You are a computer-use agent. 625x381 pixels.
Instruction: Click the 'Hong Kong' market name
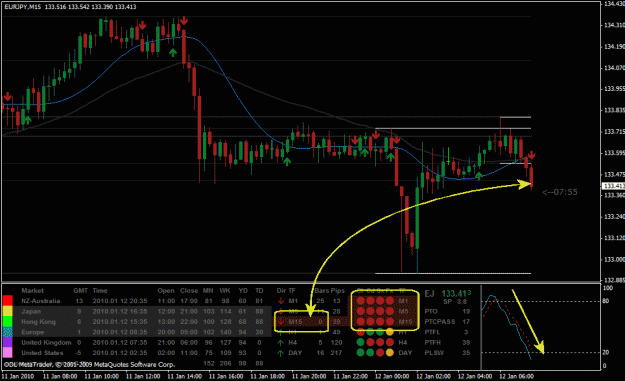click(38, 322)
